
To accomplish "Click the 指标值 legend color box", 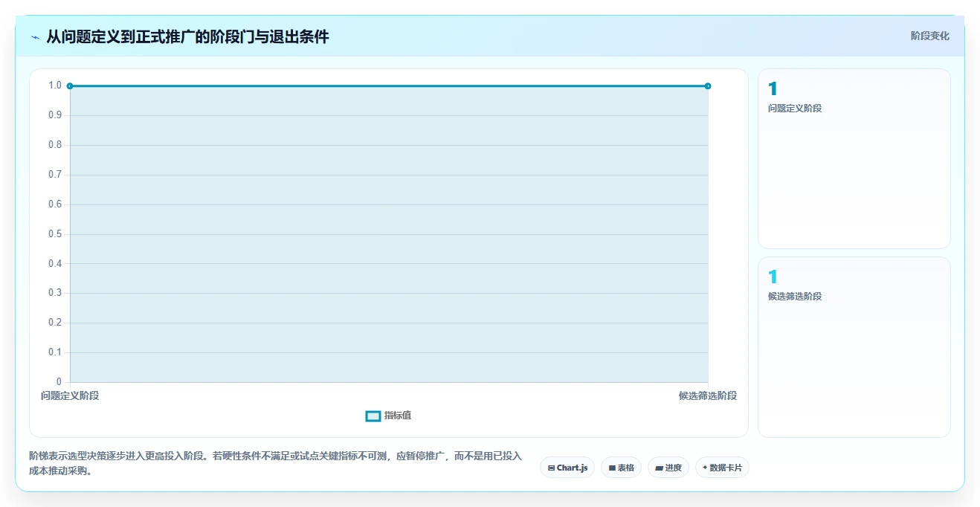I will click(x=373, y=416).
